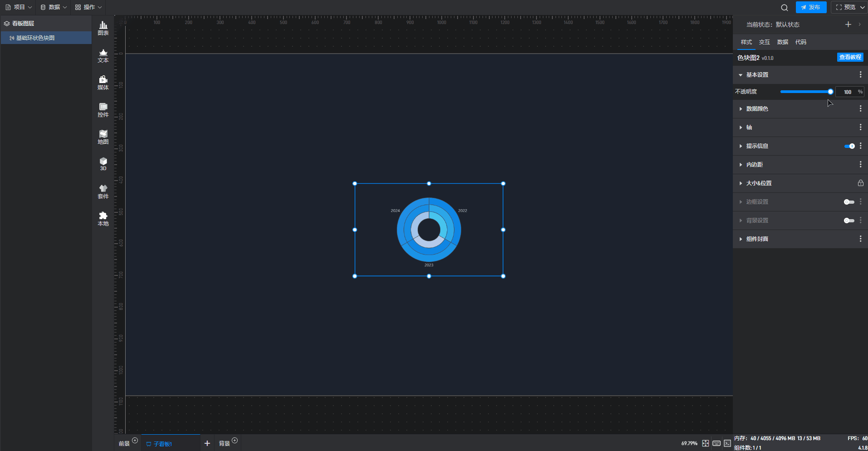
Task: Switch to the 代码 tab
Action: (800, 42)
